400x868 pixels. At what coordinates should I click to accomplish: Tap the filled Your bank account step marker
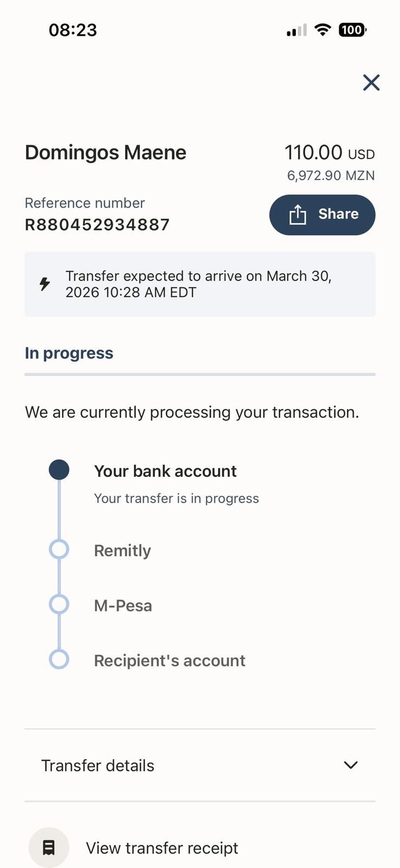(x=59, y=470)
